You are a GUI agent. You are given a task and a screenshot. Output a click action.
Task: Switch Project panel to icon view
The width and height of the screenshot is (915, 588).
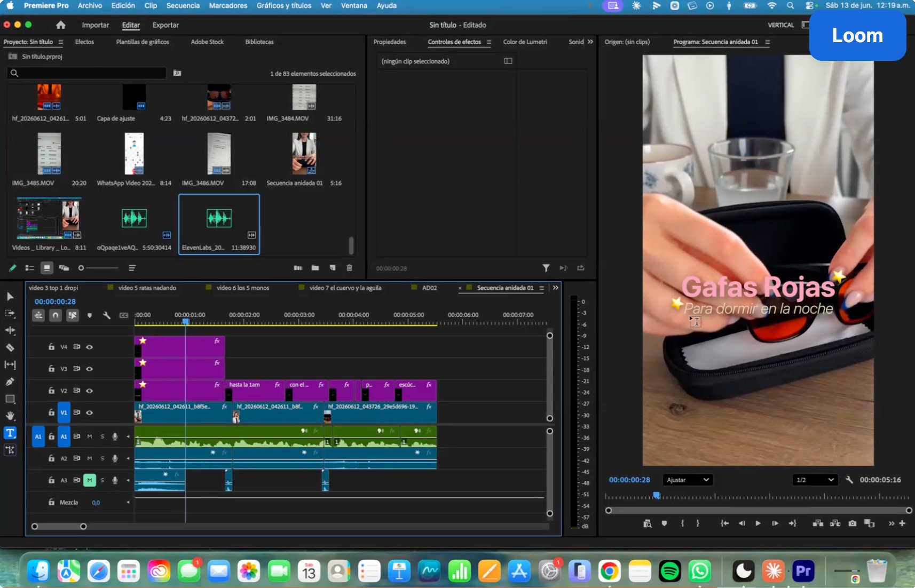pyautogui.click(x=47, y=268)
